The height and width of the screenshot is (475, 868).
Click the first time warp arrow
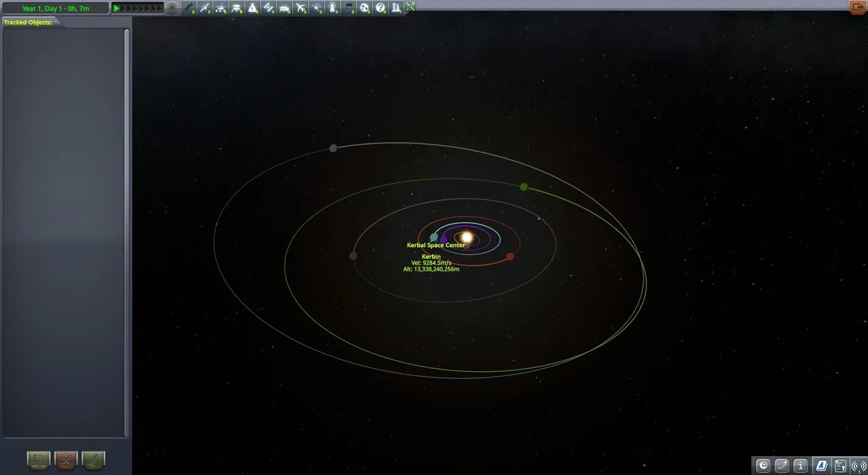[x=123, y=8]
